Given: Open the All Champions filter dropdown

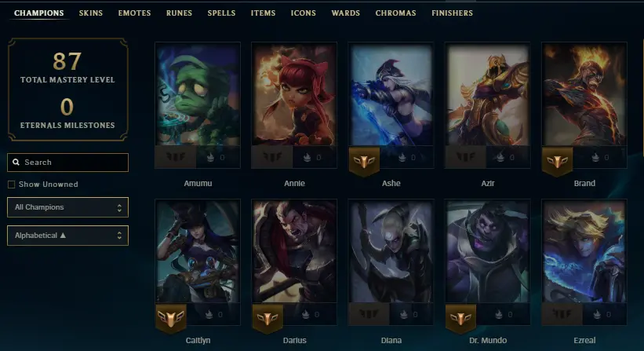Looking at the screenshot, I should click(x=67, y=207).
